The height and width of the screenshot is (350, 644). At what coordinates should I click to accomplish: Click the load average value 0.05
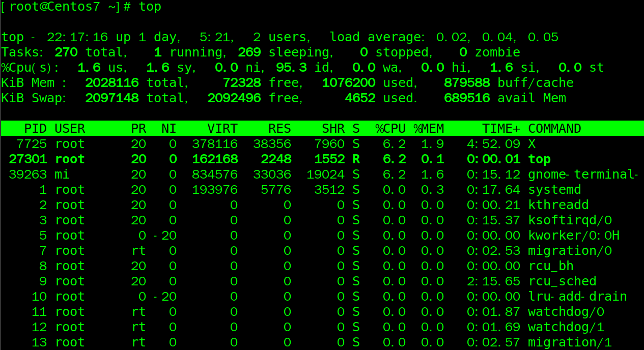[543, 37]
